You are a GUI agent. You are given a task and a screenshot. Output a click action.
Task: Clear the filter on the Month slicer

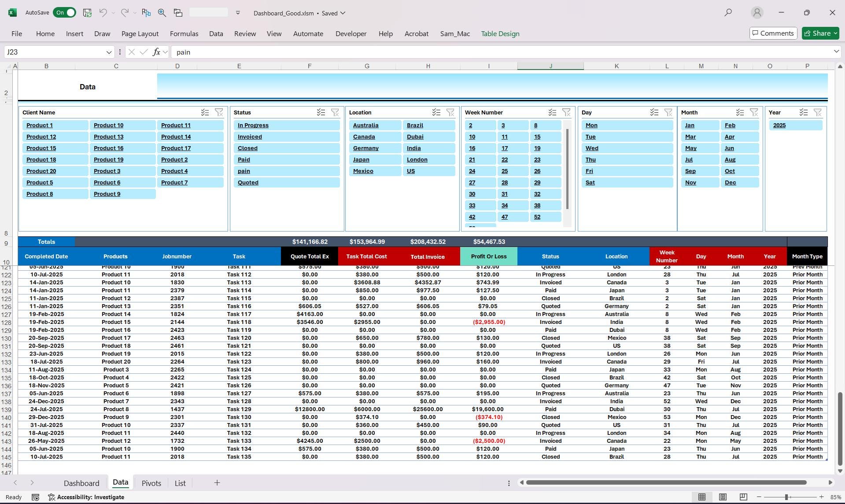(754, 113)
